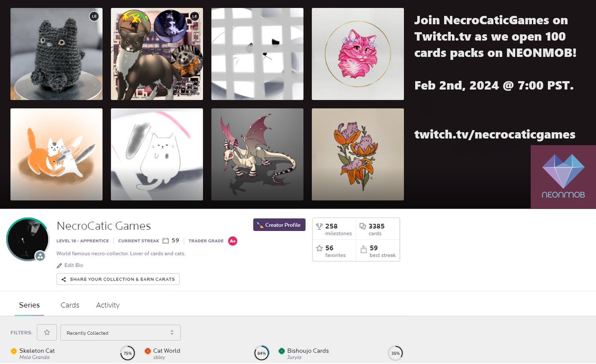Open the white cat behind bars card
This screenshot has width=596, height=364.
click(257, 54)
